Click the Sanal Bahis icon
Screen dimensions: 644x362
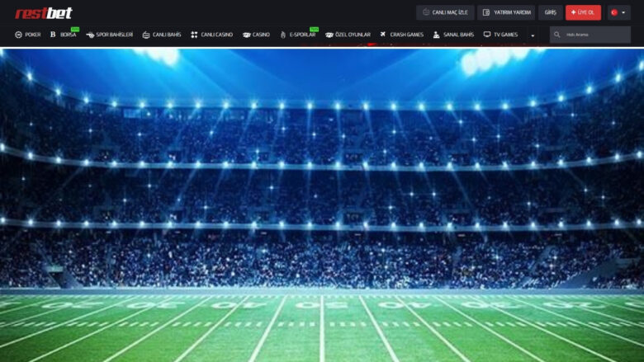[x=436, y=35]
